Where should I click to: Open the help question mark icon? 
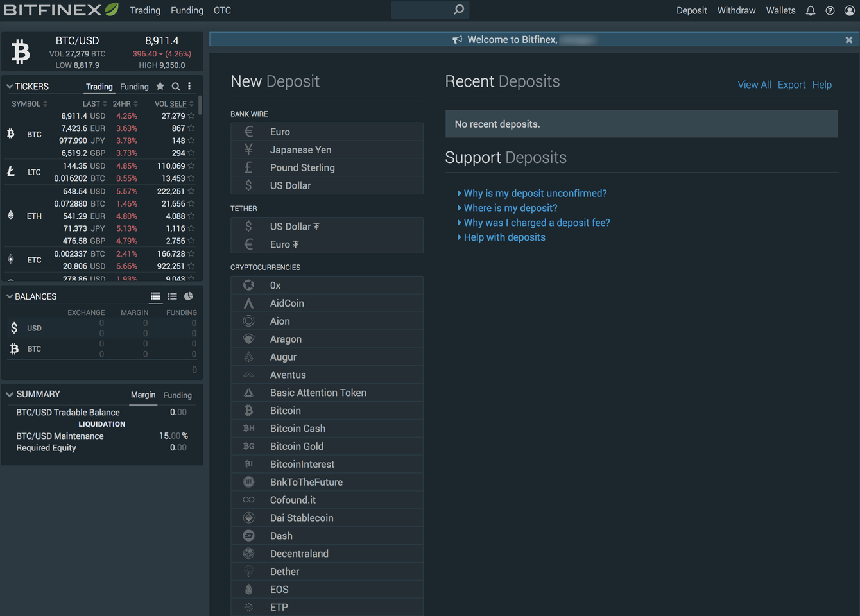pos(830,10)
